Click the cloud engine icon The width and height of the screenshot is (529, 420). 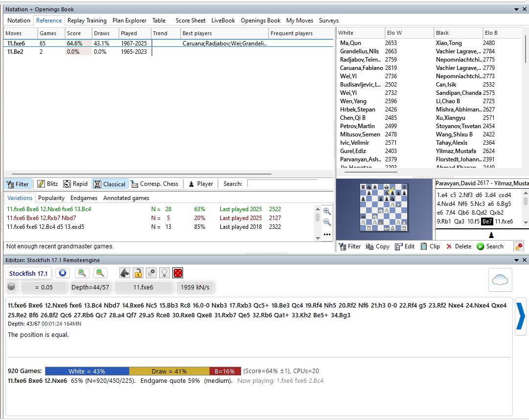(x=500, y=280)
